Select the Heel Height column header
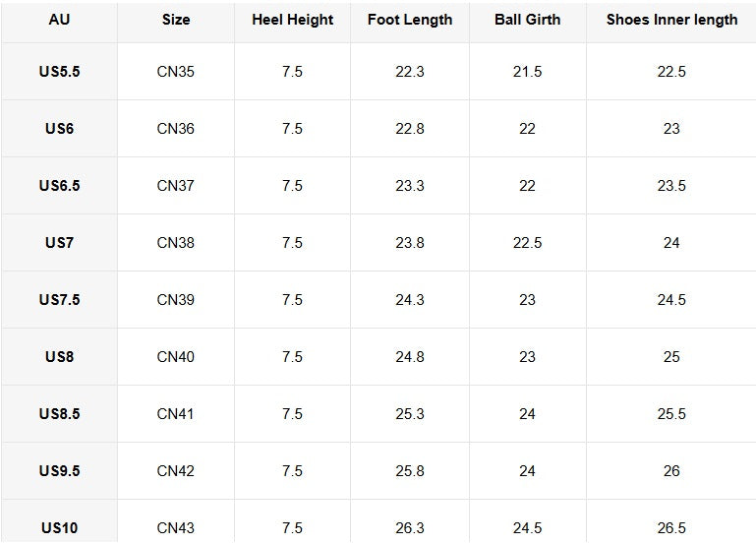 292,20
